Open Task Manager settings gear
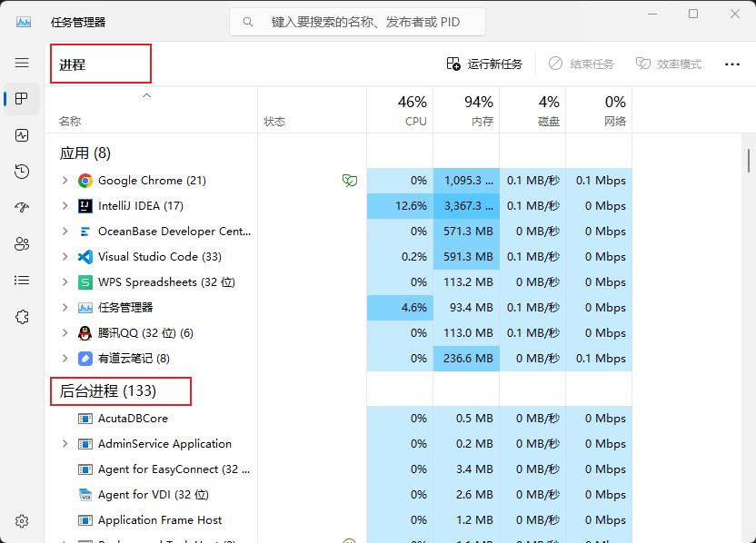The image size is (756, 543). [22, 521]
